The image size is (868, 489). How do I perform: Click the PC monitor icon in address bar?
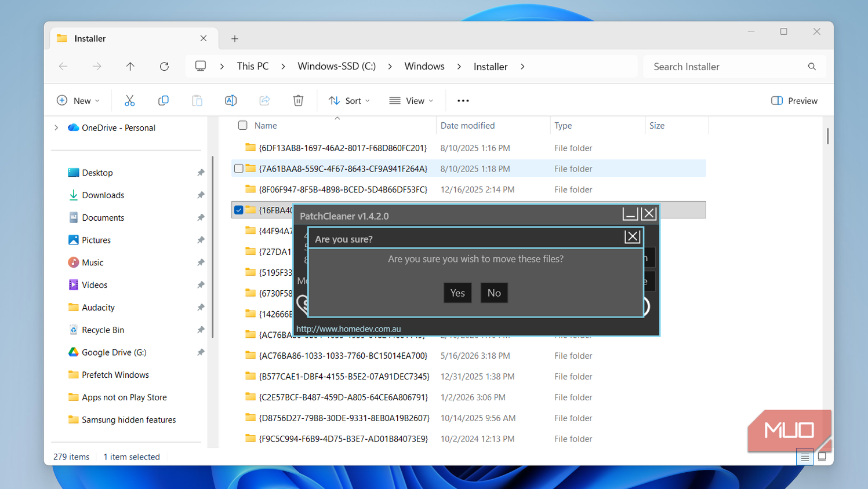201,66
